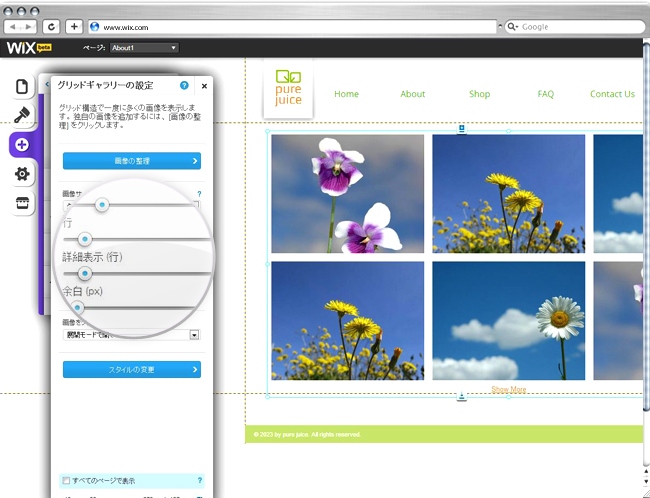
Task: Adjust the 行 rows slider knob
Action: point(85,239)
